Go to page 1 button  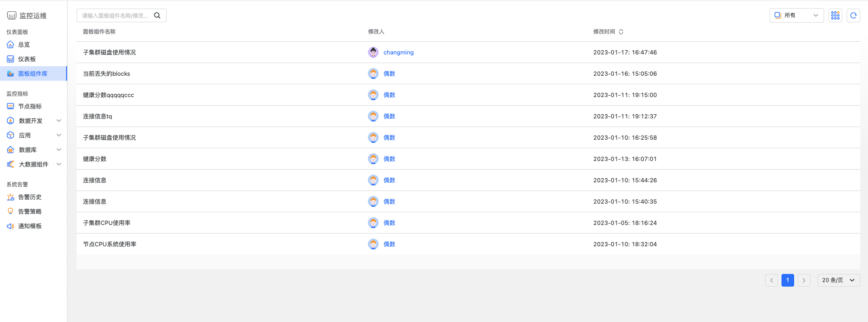point(788,280)
